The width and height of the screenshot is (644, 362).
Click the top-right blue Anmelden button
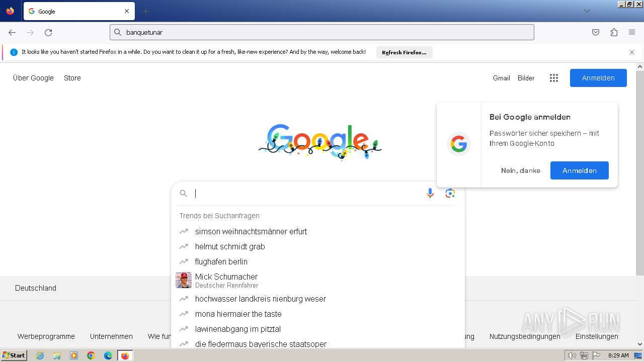tap(598, 78)
